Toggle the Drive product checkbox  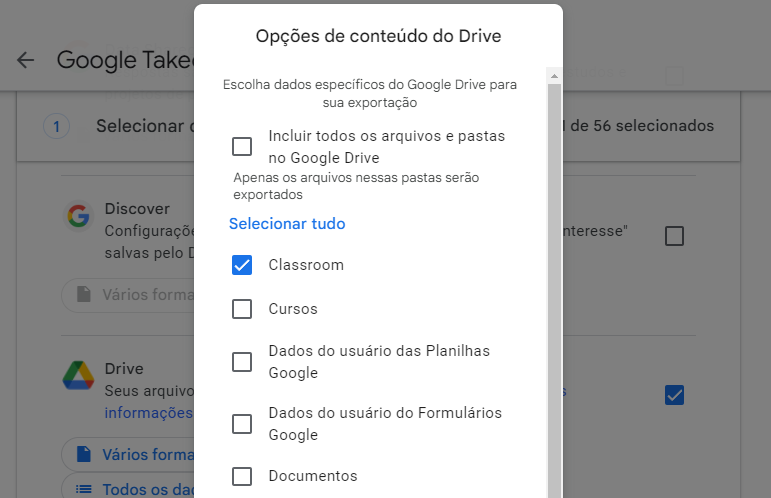click(x=674, y=395)
